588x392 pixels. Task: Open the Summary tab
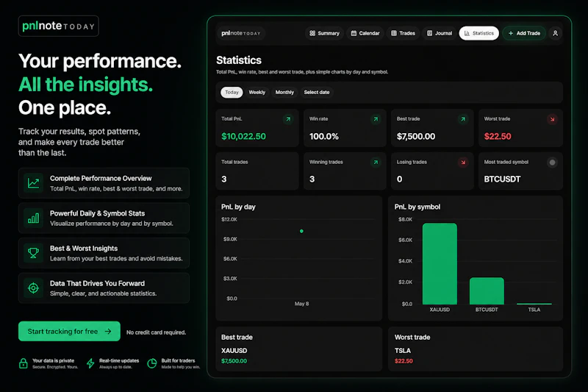(324, 33)
